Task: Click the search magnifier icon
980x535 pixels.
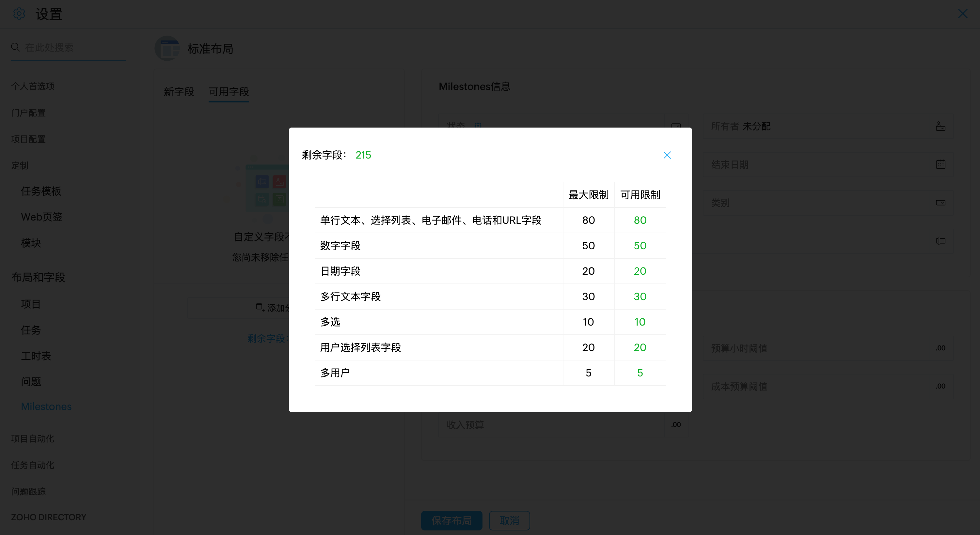Action: coord(15,47)
